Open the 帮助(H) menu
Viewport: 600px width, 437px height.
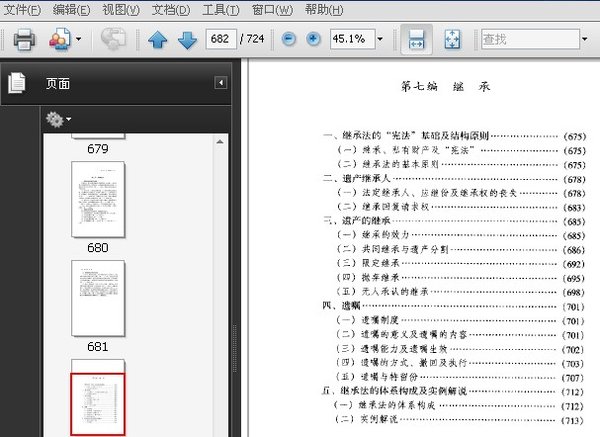pyautogui.click(x=324, y=10)
